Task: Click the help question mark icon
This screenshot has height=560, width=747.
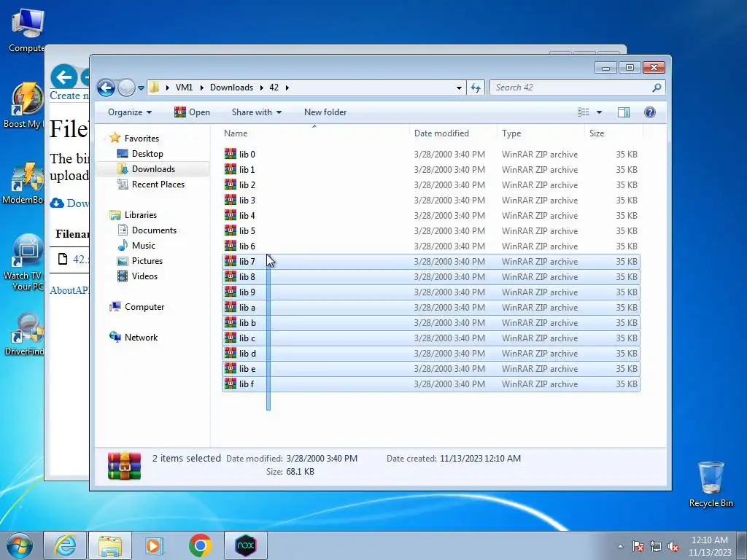Action: [x=650, y=112]
